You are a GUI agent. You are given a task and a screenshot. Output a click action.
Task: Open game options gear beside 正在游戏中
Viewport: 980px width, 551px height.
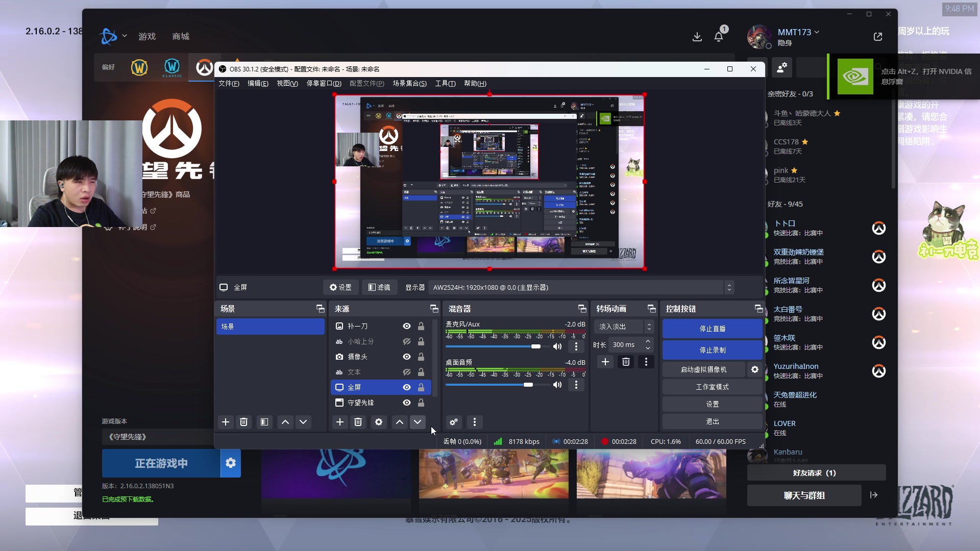click(x=231, y=463)
